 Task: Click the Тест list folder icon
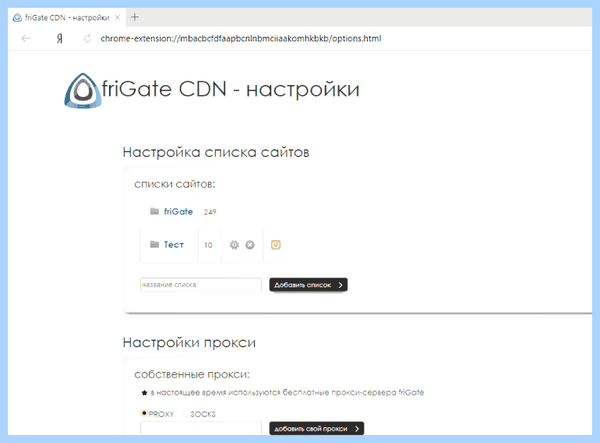click(154, 244)
